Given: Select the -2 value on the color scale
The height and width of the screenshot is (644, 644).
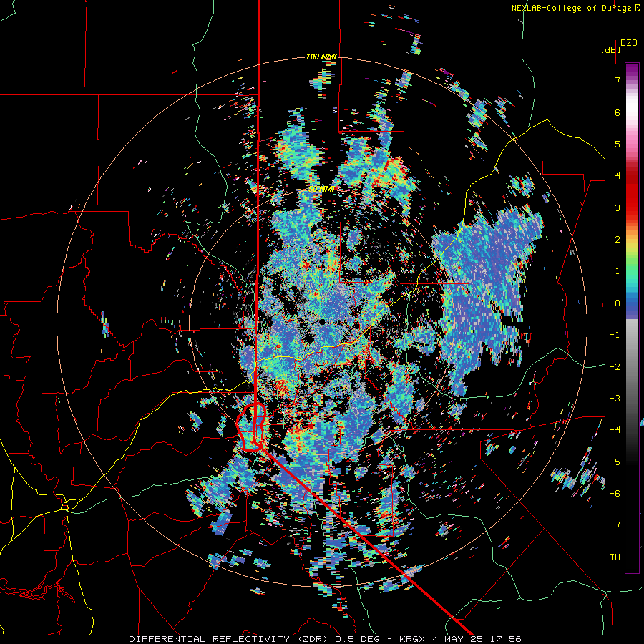Looking at the screenshot, I should click(615, 366).
